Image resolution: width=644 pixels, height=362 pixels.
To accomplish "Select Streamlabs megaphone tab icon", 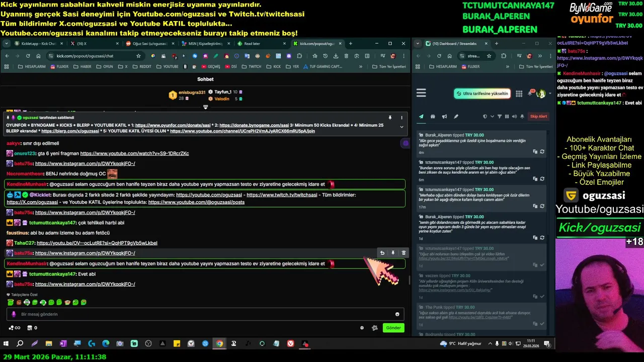I will click(444, 117).
